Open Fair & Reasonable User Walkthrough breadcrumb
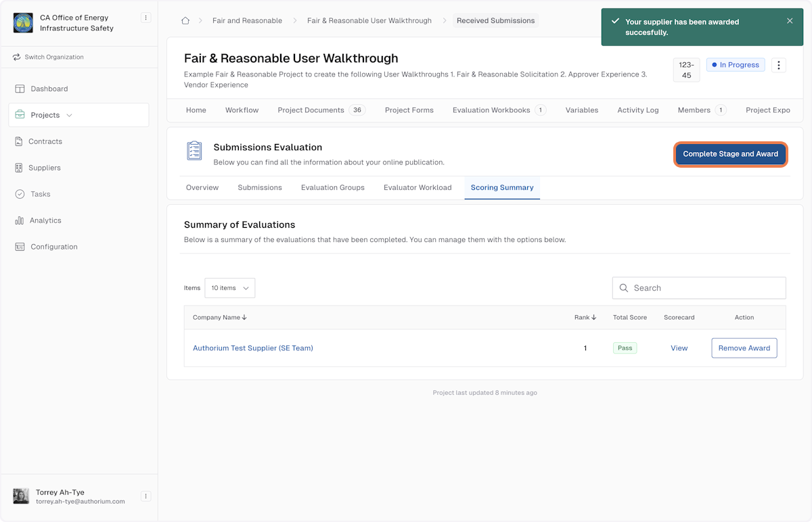This screenshot has height=522, width=812. (369, 21)
